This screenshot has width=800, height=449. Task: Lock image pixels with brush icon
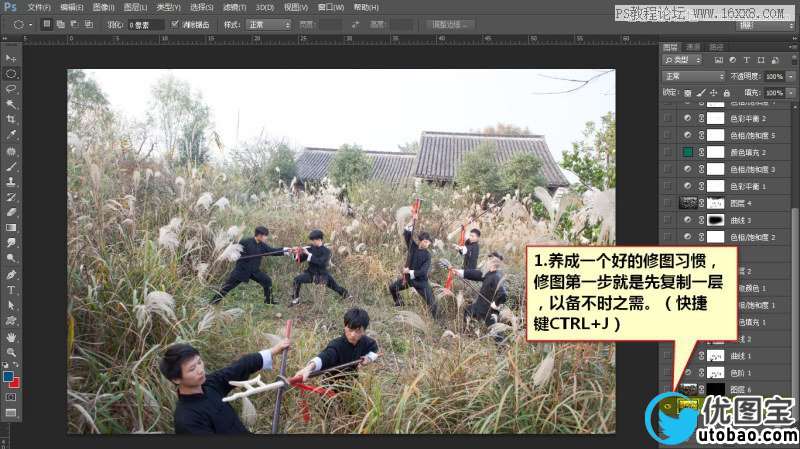[701, 93]
